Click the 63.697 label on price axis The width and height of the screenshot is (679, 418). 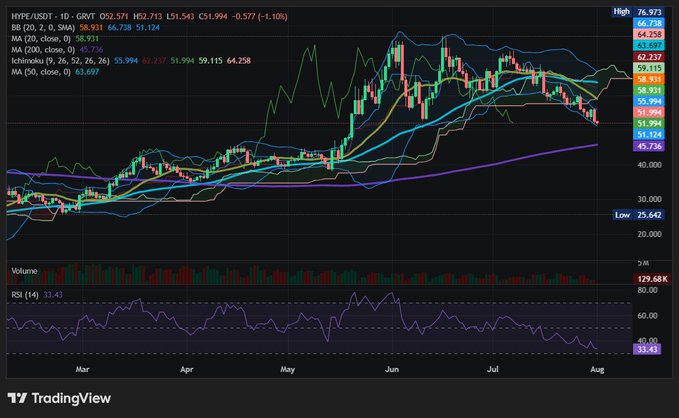(649, 46)
